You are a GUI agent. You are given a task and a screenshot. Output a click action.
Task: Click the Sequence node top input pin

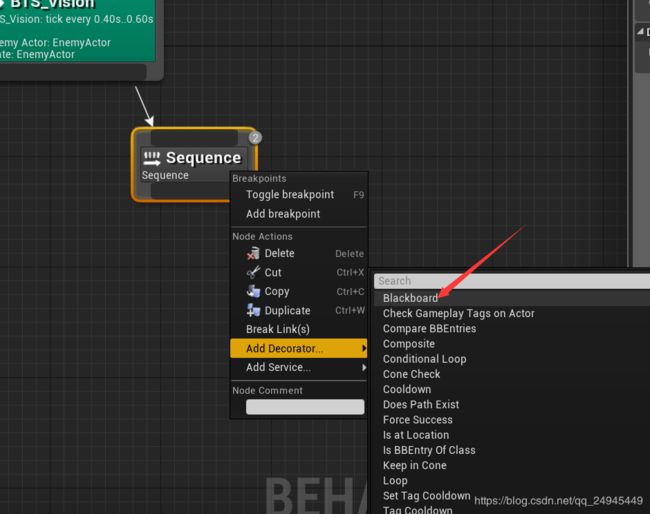(194, 138)
